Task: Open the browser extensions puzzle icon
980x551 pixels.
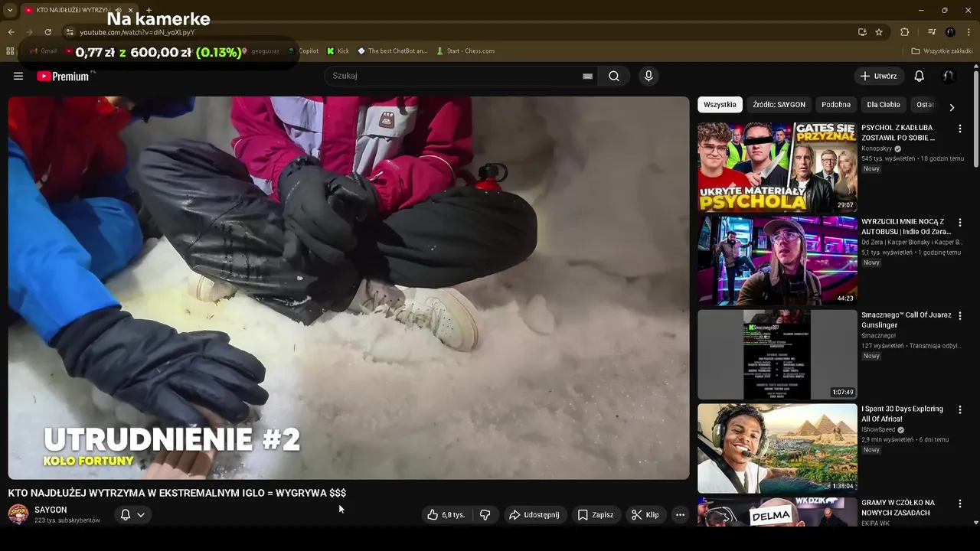Action: 904,32
